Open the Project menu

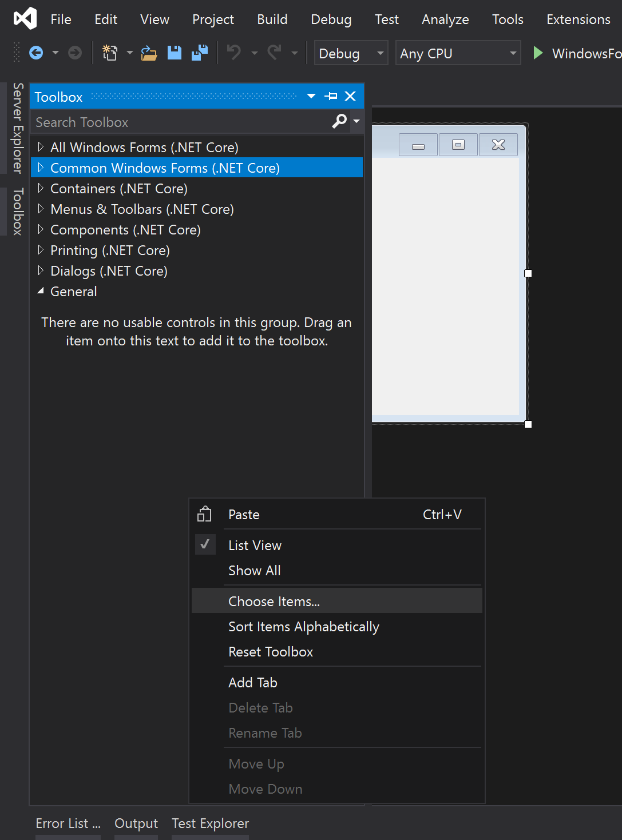pos(213,19)
